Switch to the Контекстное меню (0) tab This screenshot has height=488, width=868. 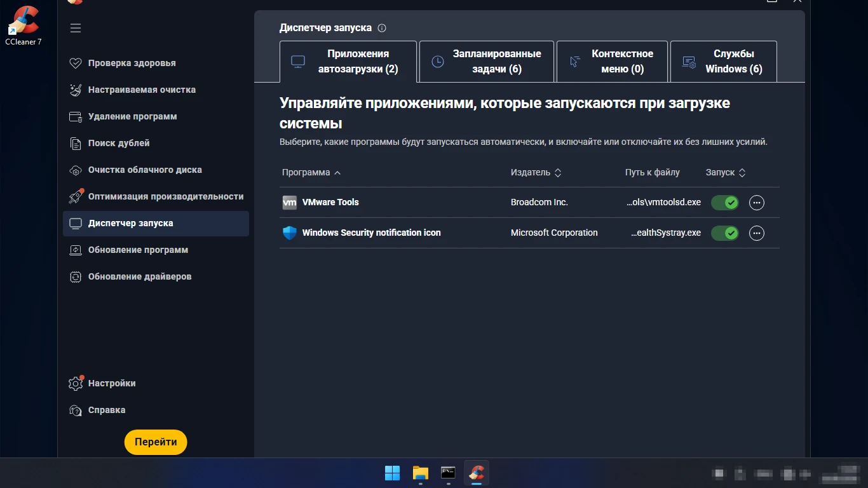coord(612,62)
